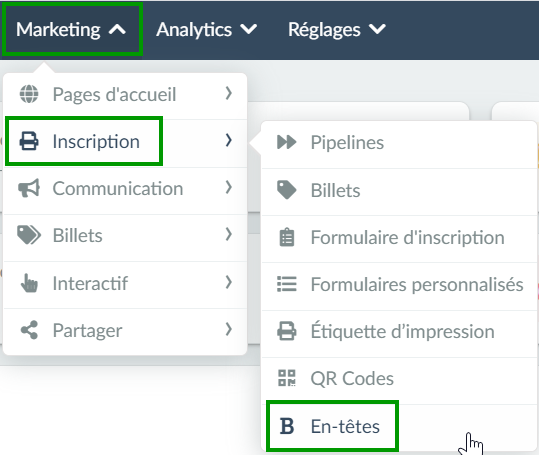
Task: Expand the Communication submenu arrow
Action: (x=229, y=188)
